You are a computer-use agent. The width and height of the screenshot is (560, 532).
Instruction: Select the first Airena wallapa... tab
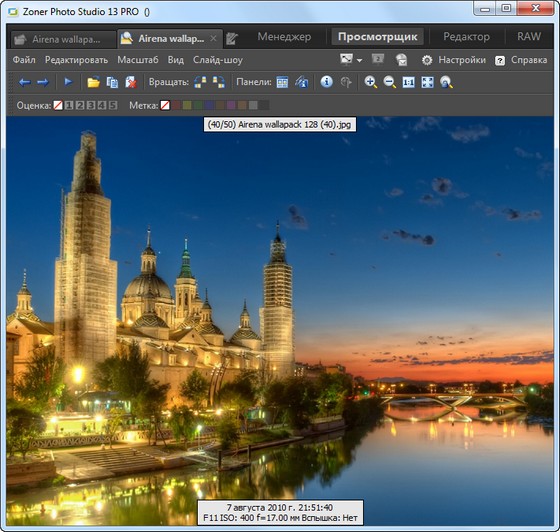[64, 39]
